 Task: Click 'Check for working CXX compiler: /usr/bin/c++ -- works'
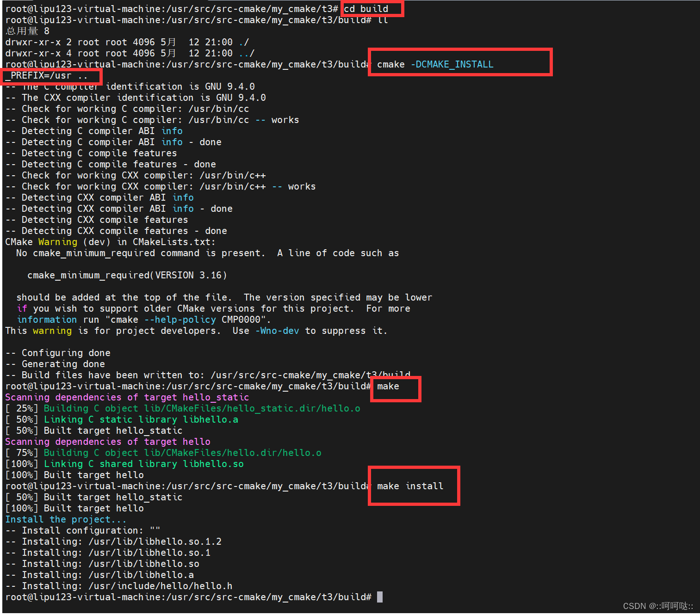161,186
